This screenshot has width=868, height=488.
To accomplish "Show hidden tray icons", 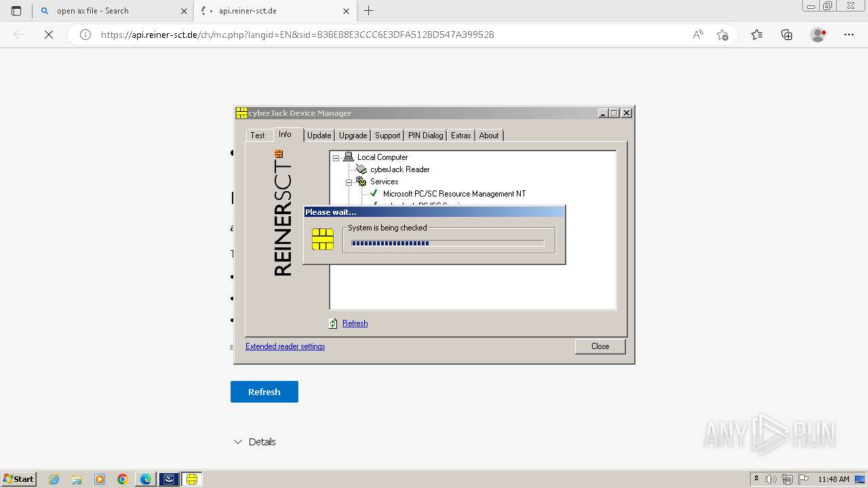I will point(756,479).
